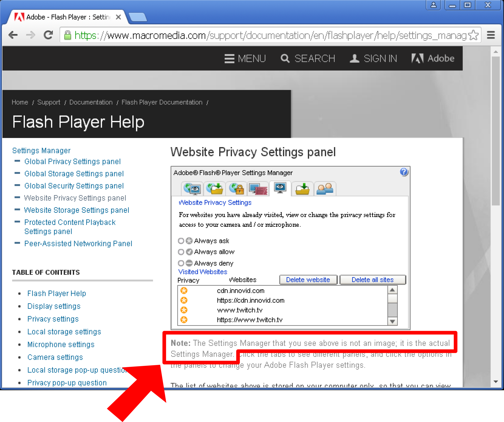Open the Settings Manager sidebar link
This screenshot has height=422, width=504.
pyautogui.click(x=41, y=151)
